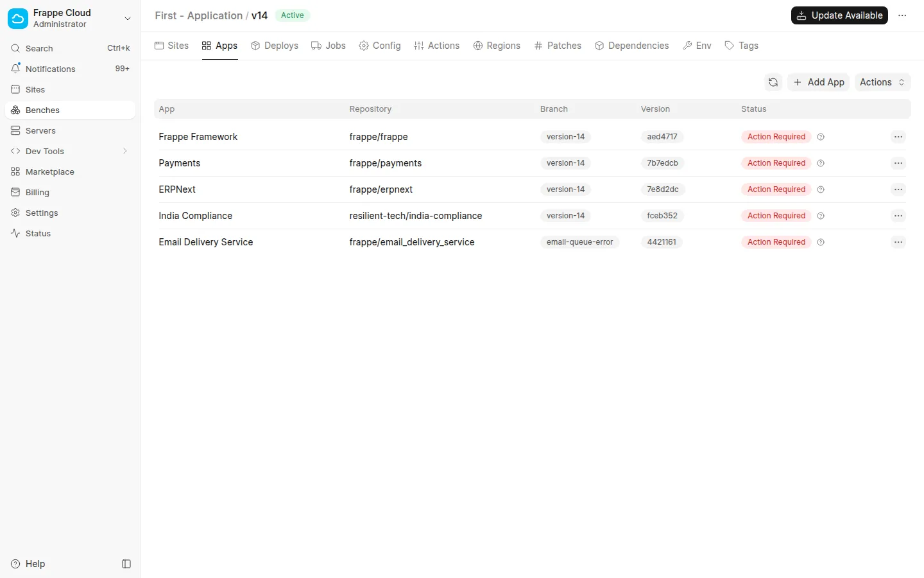The image size is (924, 578).
Task: Click the help icon beside ERPNext status
Action: point(821,189)
